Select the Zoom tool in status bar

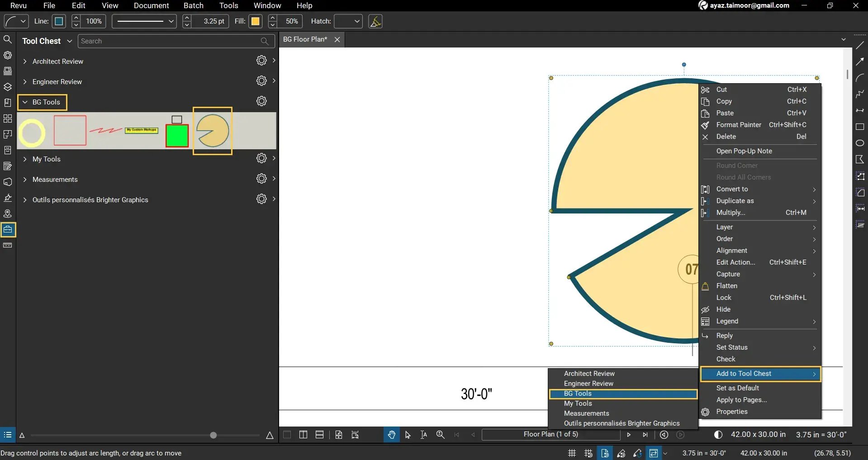click(x=440, y=435)
